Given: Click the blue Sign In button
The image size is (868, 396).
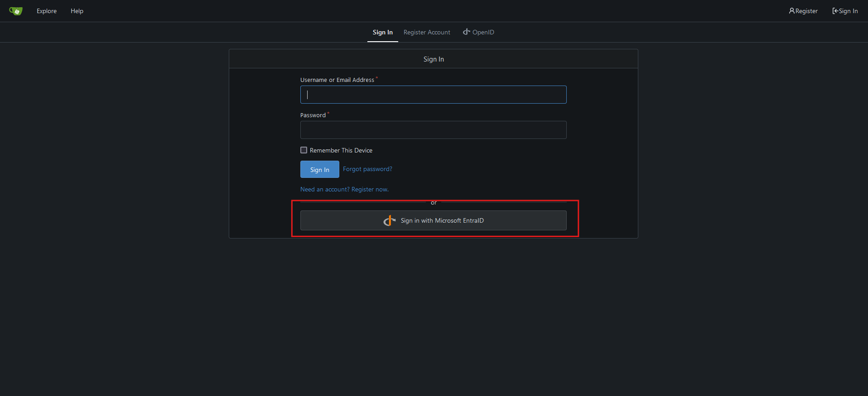Looking at the screenshot, I should point(320,169).
